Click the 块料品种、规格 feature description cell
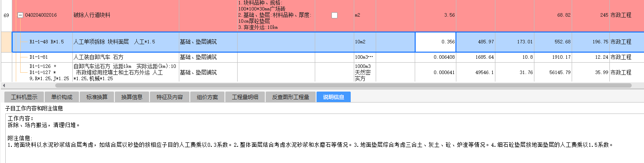Image resolution: width=644 pixels, height=163 pixels. pyautogui.click(x=276, y=15)
